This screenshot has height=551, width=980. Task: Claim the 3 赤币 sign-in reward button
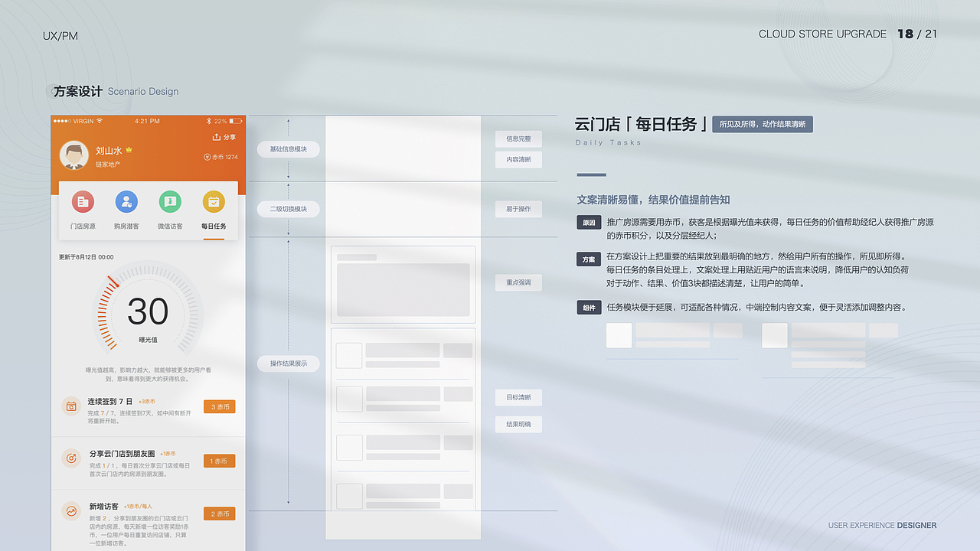220,406
